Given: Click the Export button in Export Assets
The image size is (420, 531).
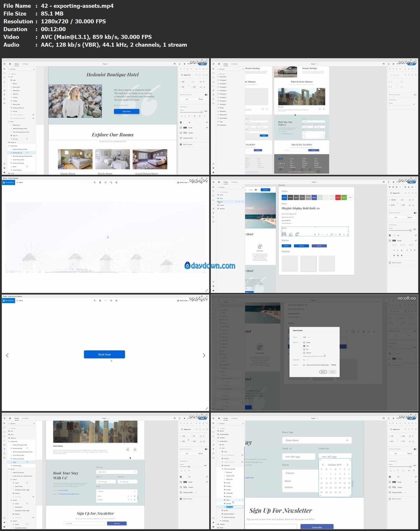Looking at the screenshot, I should click(x=323, y=372).
